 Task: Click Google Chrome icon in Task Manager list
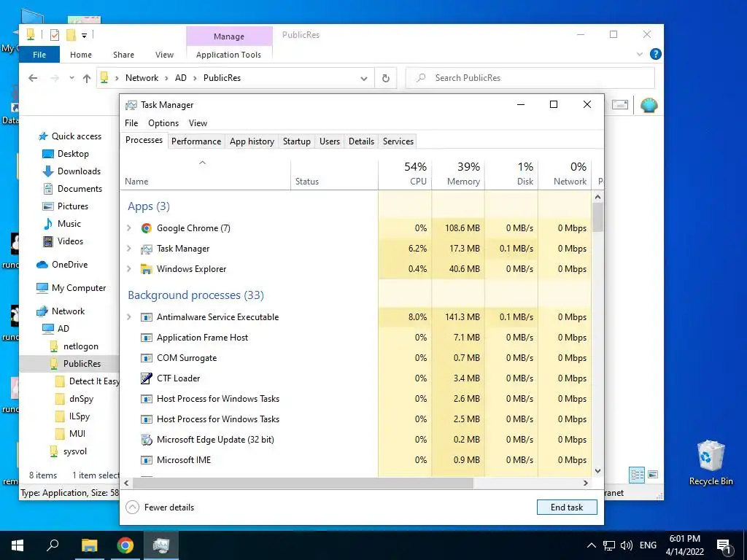click(x=146, y=228)
